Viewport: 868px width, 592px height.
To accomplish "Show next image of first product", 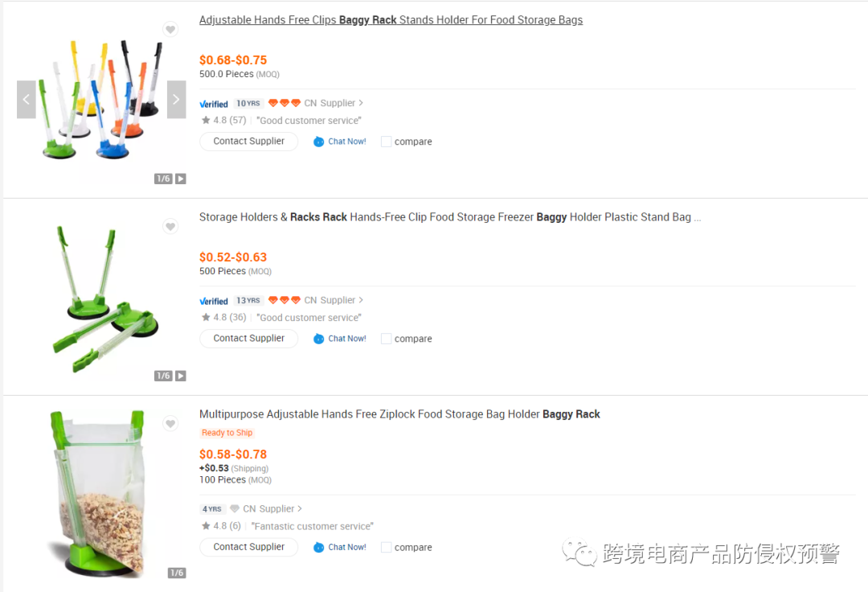I will (x=176, y=100).
